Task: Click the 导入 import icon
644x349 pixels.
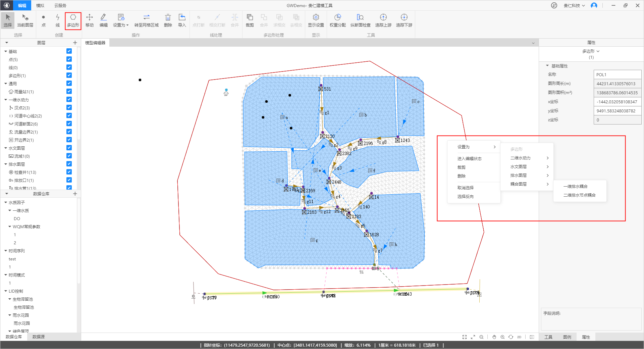Action: pos(182,20)
